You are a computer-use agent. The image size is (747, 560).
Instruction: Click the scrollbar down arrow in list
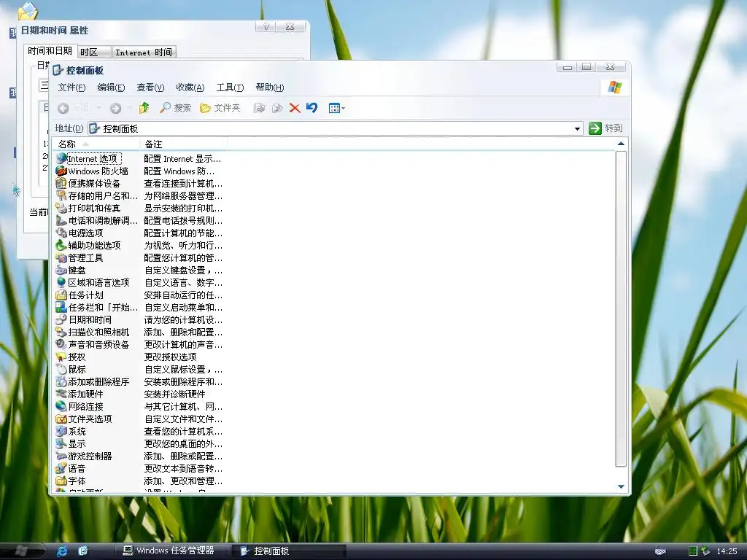point(621,486)
